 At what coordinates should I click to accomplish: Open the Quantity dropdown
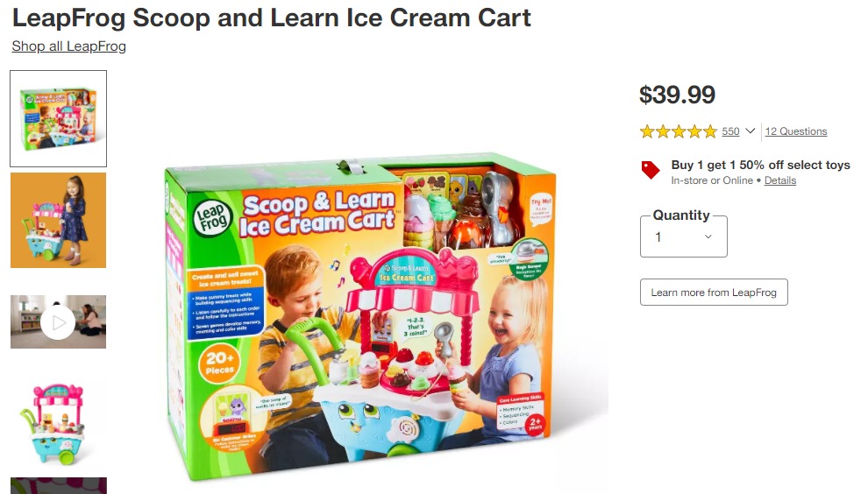point(684,236)
